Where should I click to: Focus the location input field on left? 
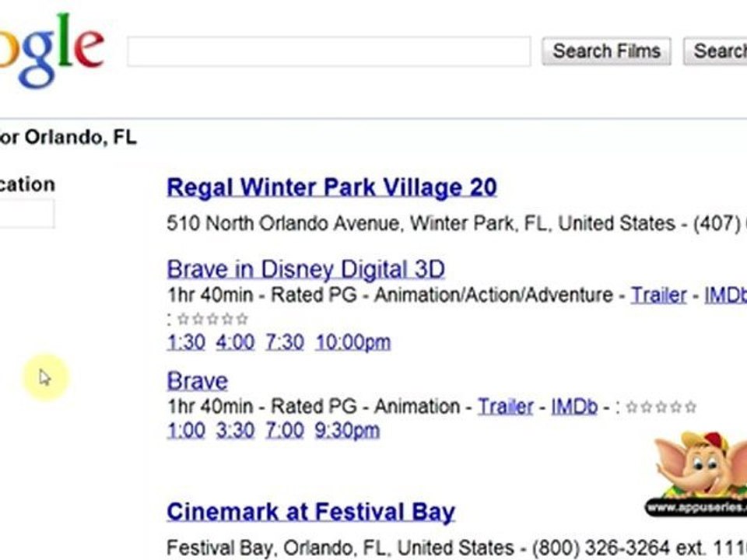click(x=26, y=214)
